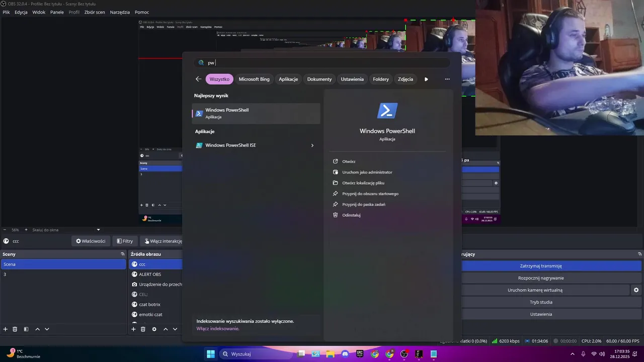Delete selected source using Źródła obrazu trash icon
Image resolution: width=644 pixels, height=362 pixels.
tap(143, 329)
